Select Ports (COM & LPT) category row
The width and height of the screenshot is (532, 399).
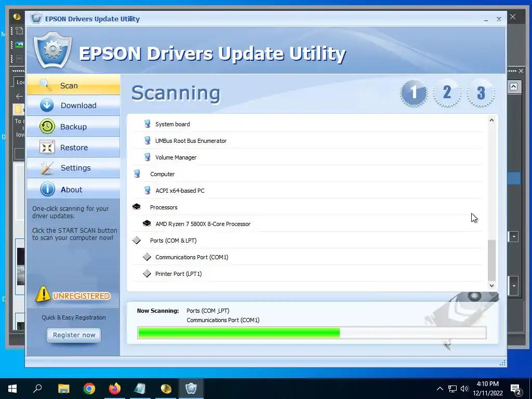307,240
